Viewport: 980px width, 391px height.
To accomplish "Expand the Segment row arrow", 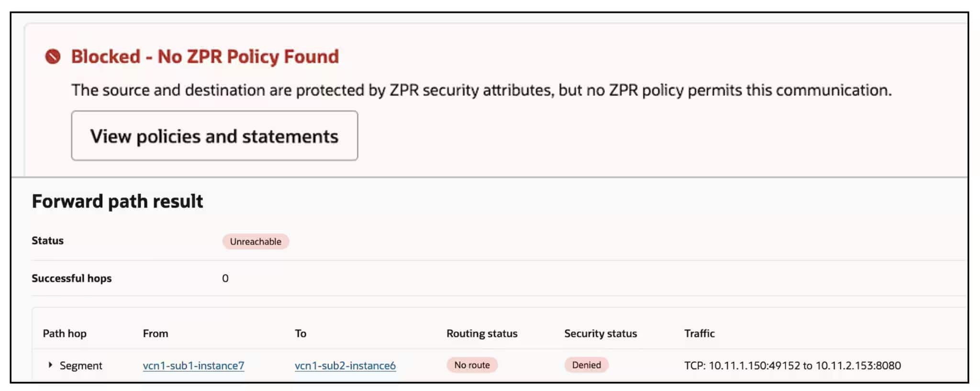I will coord(50,365).
